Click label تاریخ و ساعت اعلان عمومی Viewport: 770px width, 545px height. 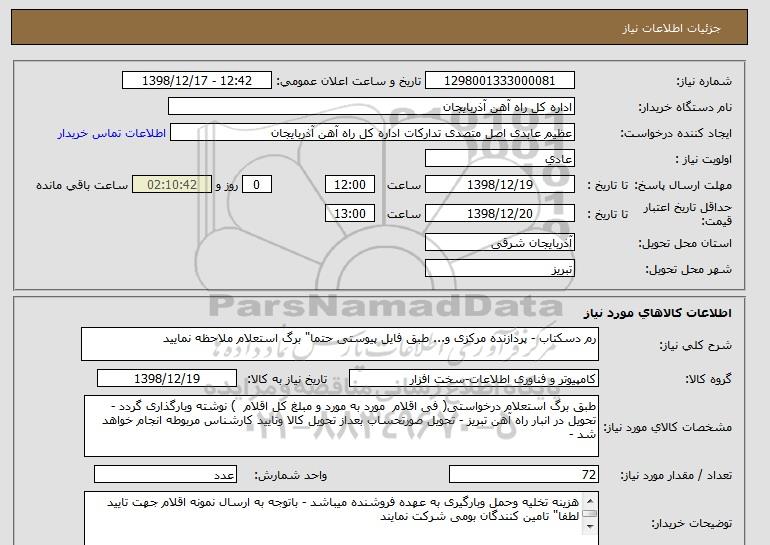tap(349, 82)
